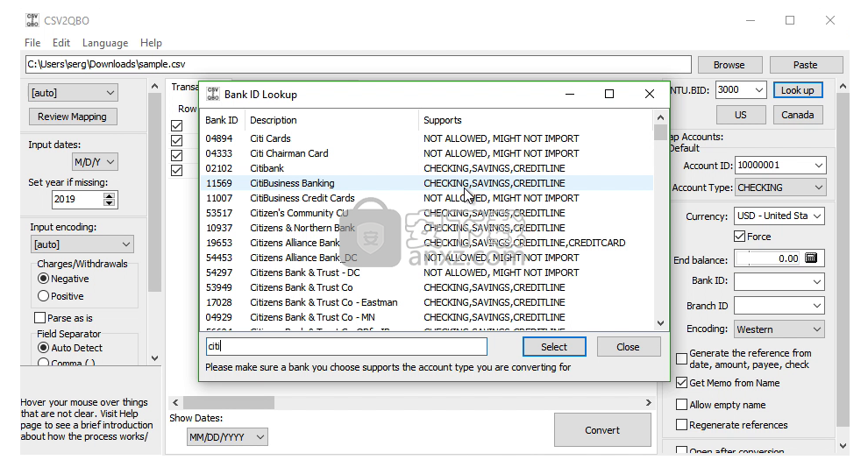868x467 pixels.
Task: Select the CitiBusiness Credit Cards row
Action: [x=426, y=198]
